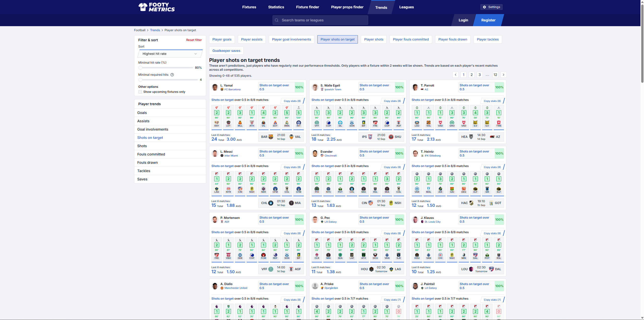Click the Valencia crest next to VAL
This screenshot has width=644, height=320.
pyautogui.click(x=291, y=137)
